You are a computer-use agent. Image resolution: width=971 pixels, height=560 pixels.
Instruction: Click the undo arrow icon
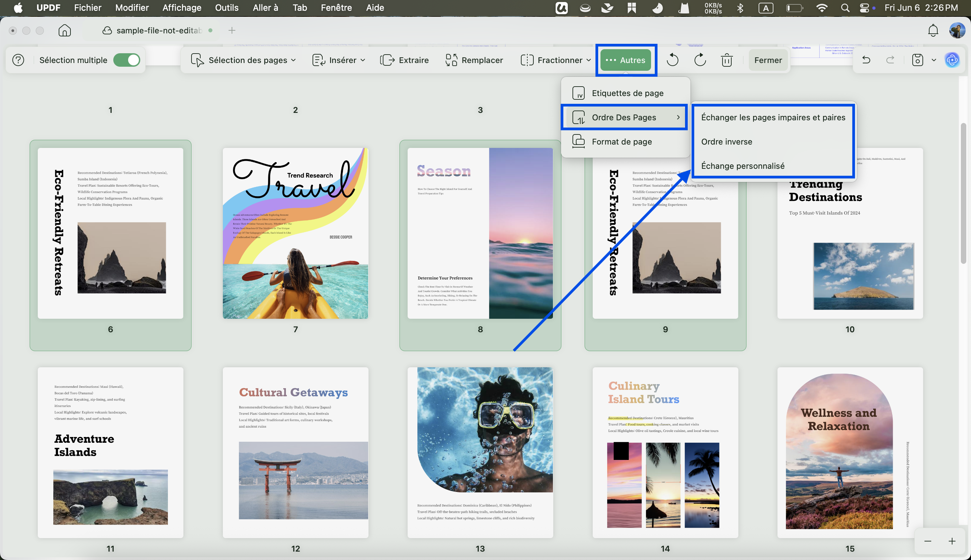click(x=866, y=60)
